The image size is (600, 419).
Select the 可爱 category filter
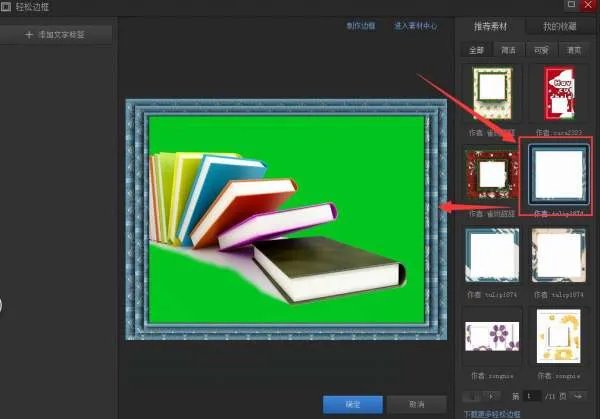pos(541,50)
